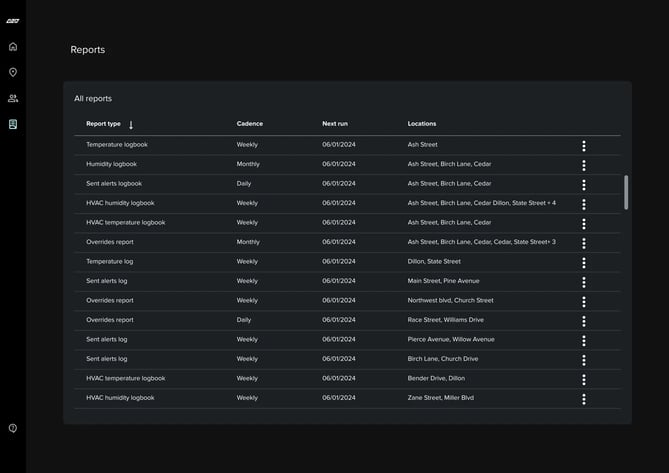Open options menu for Temperature logbook row

(x=584, y=145)
